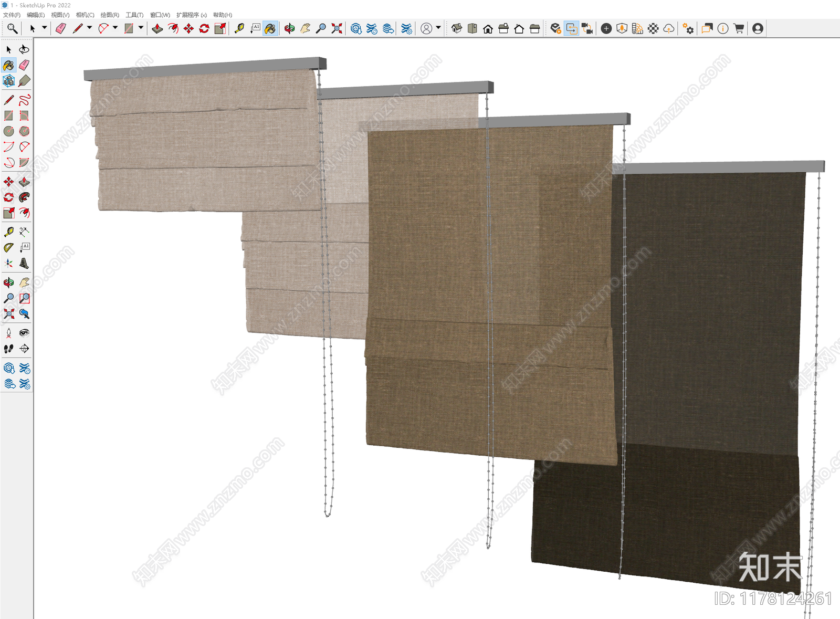Select Lasso select tool in left toolbar
This screenshot has width=840, height=619.
pos(24,49)
